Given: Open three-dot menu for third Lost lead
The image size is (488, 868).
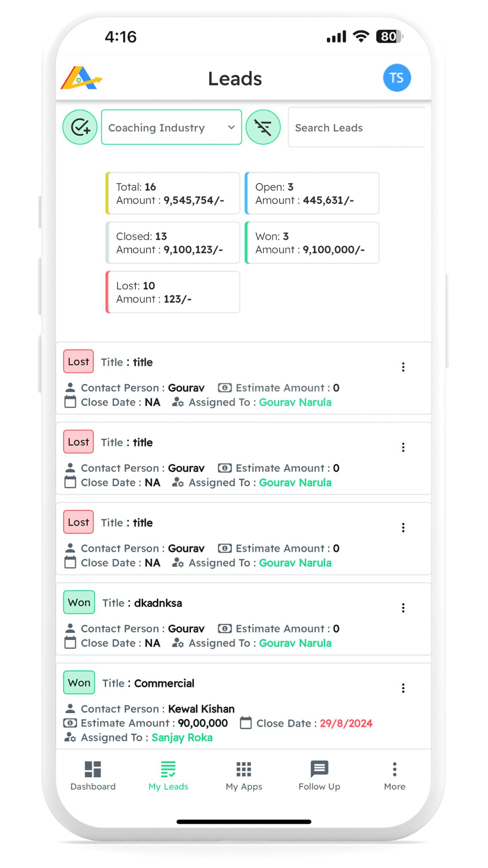Looking at the screenshot, I should tap(403, 528).
